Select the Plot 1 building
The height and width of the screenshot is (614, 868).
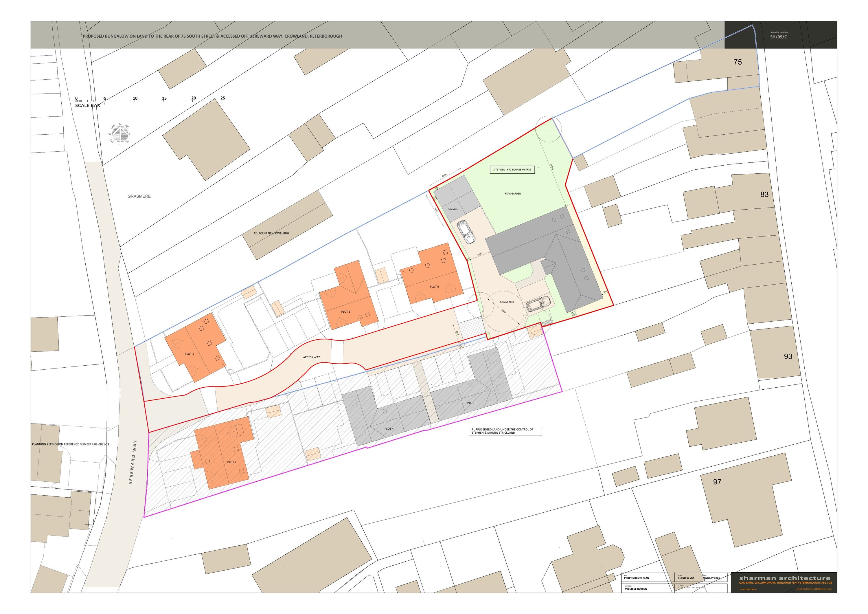195,347
